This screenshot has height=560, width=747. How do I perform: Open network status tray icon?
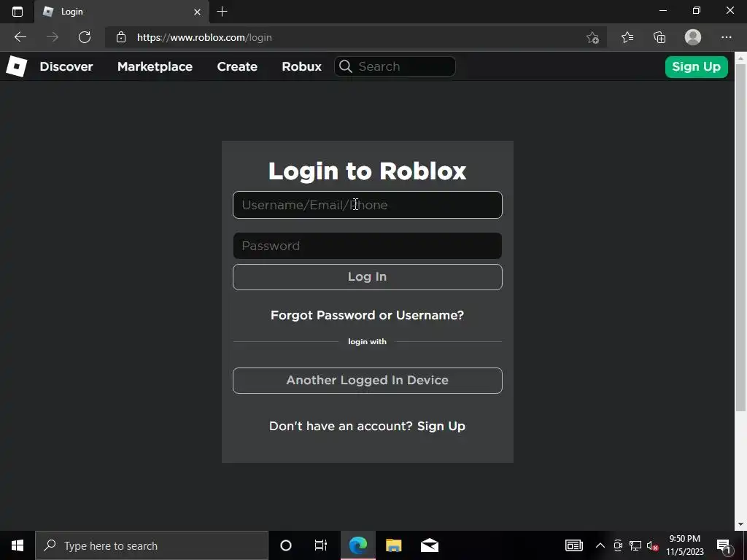pyautogui.click(x=635, y=545)
